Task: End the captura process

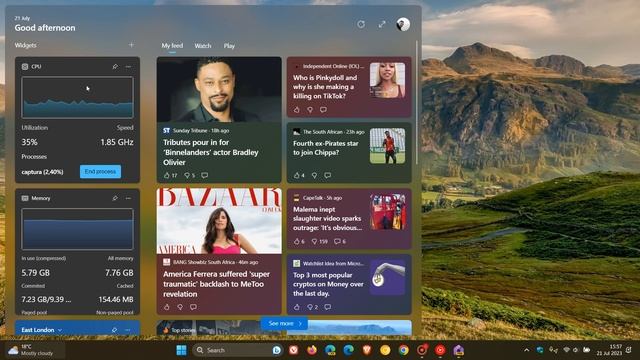Action: (x=100, y=172)
